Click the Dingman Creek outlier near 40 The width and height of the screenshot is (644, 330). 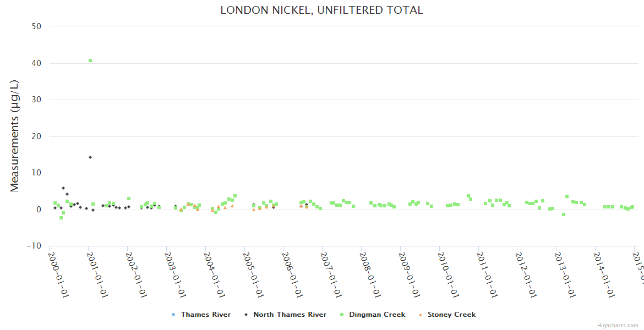click(90, 61)
